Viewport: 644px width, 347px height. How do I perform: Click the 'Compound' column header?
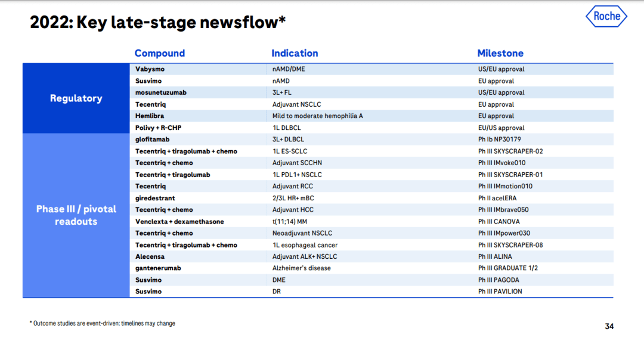pos(160,53)
